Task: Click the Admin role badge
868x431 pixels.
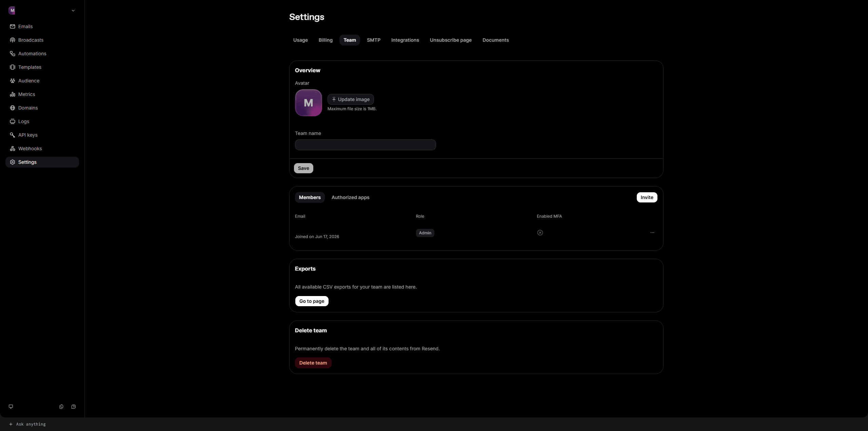Action: (x=425, y=233)
